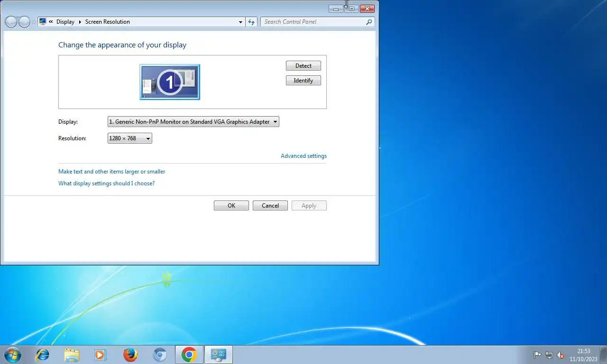Viewport: 607px width, 364px height.
Task: Open What display settings should I choose
Action: click(x=106, y=183)
